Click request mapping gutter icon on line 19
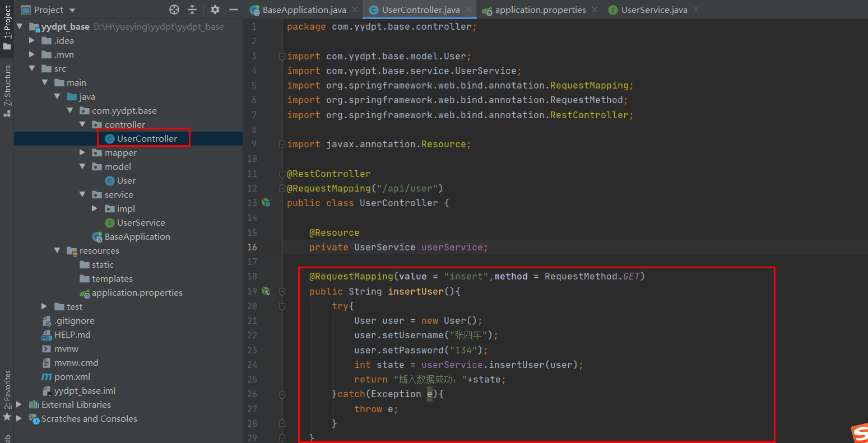The height and width of the screenshot is (443, 868). click(266, 291)
